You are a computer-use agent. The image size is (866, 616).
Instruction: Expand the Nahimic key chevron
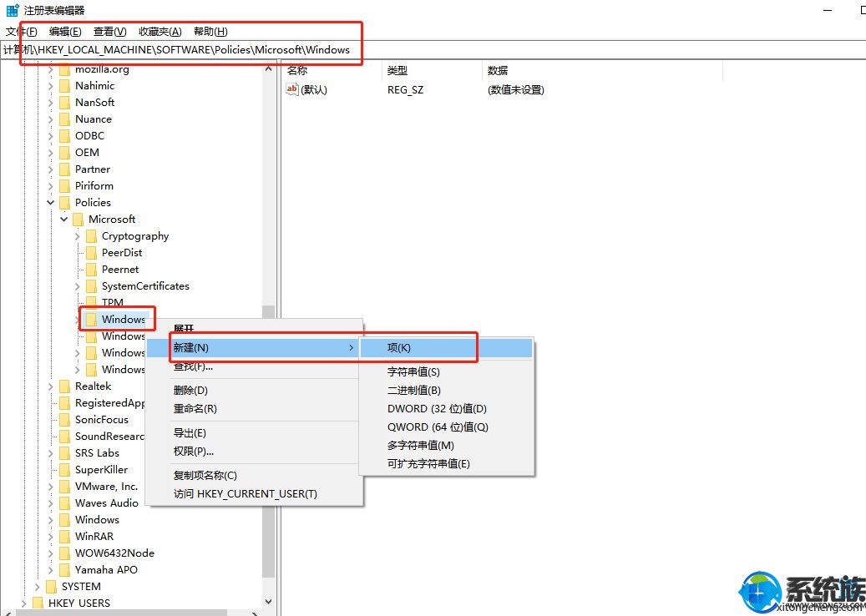click(50, 86)
